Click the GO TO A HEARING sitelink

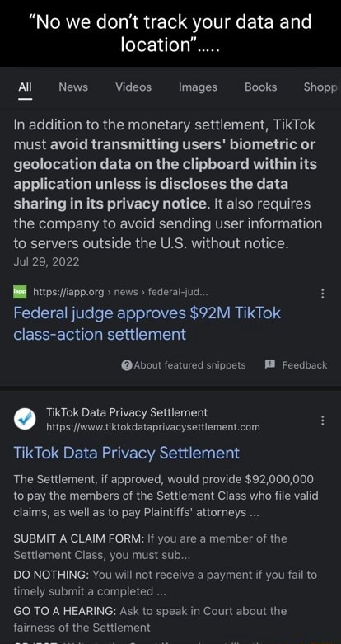(65, 611)
